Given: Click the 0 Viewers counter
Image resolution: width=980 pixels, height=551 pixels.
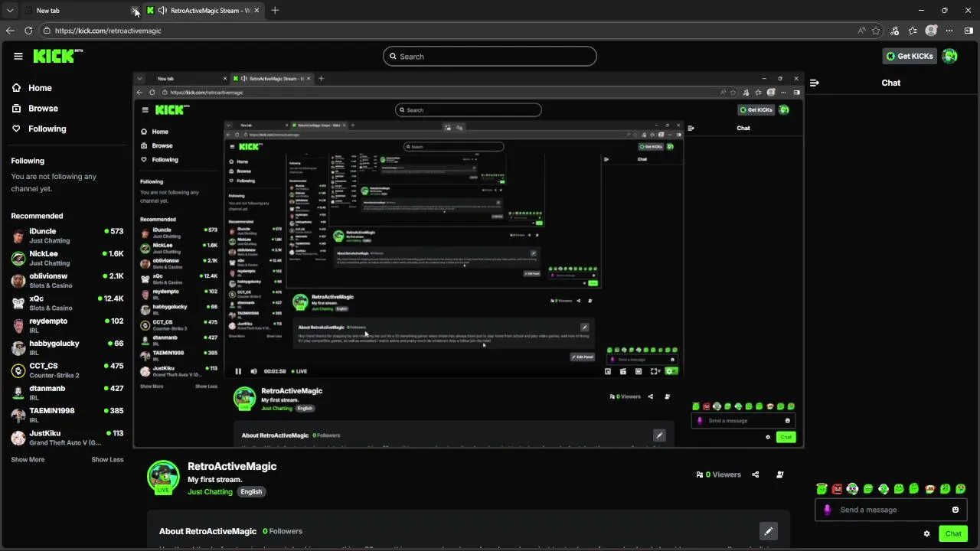Looking at the screenshot, I should 718,474.
